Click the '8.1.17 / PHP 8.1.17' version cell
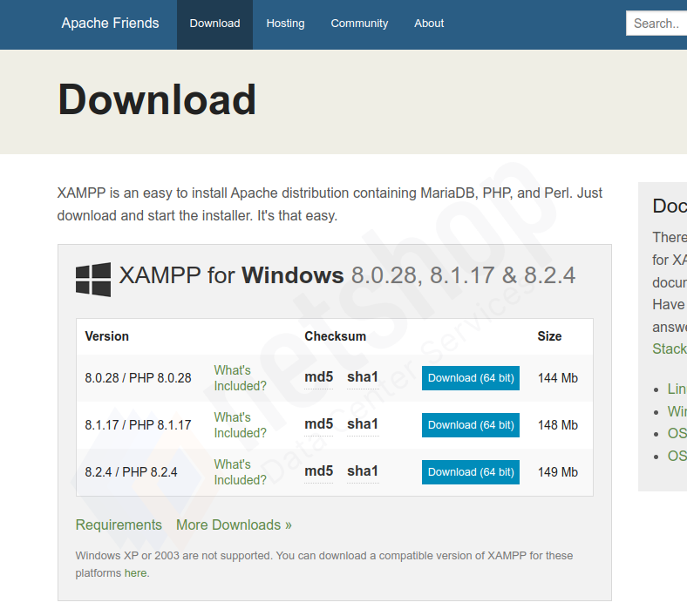The height and width of the screenshot is (616, 687). coord(138,425)
